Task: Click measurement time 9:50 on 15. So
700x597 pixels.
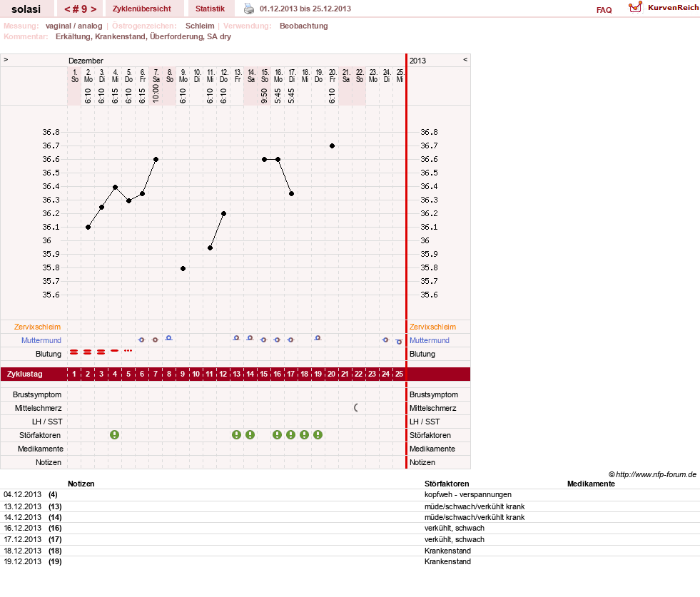Action: click(x=264, y=96)
